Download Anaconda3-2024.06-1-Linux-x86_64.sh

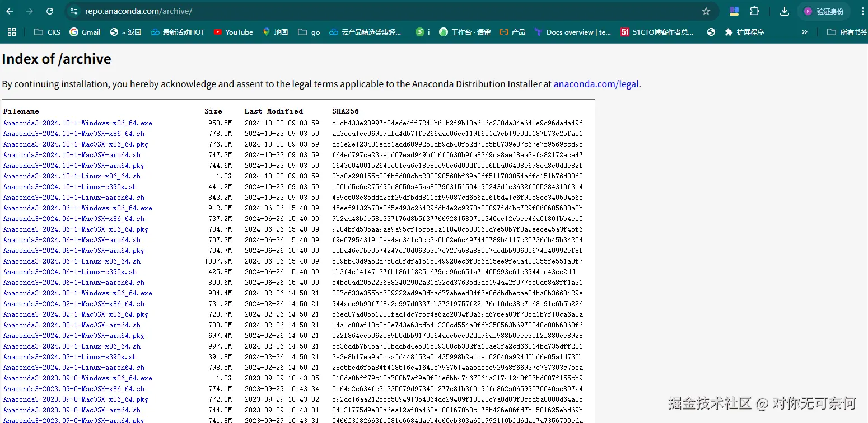[72, 261]
